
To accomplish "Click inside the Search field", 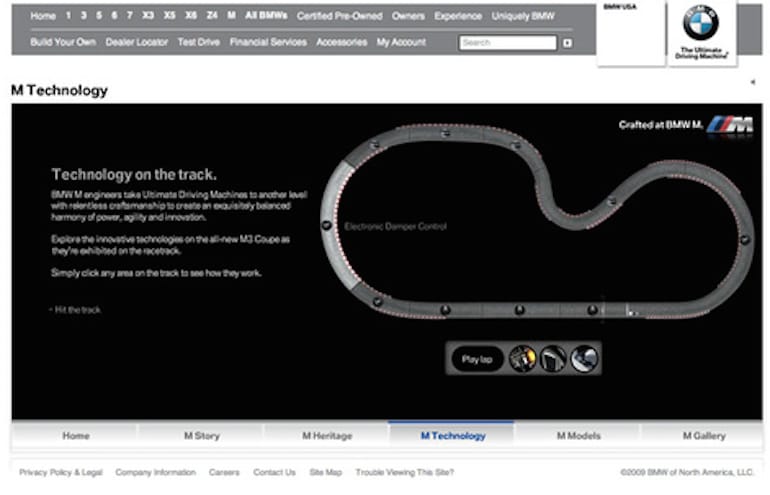I will [508, 43].
